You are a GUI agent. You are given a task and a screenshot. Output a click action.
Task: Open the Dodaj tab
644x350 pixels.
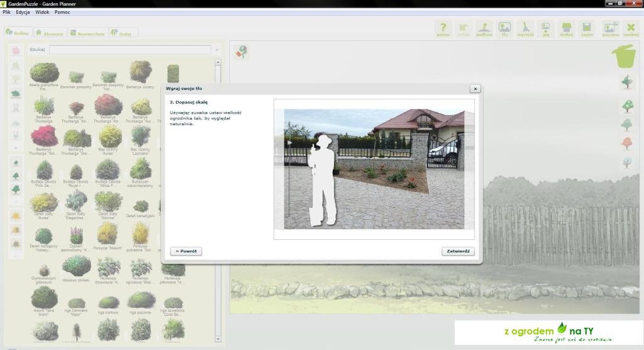[x=123, y=33]
